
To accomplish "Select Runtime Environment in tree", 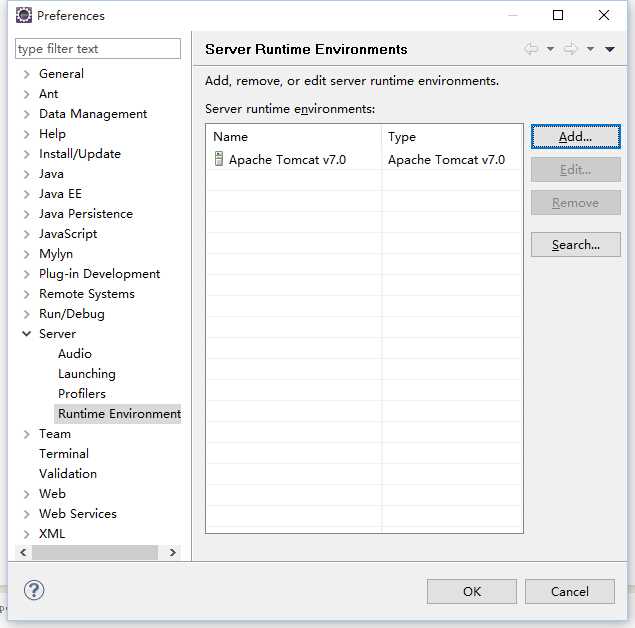I will (118, 413).
